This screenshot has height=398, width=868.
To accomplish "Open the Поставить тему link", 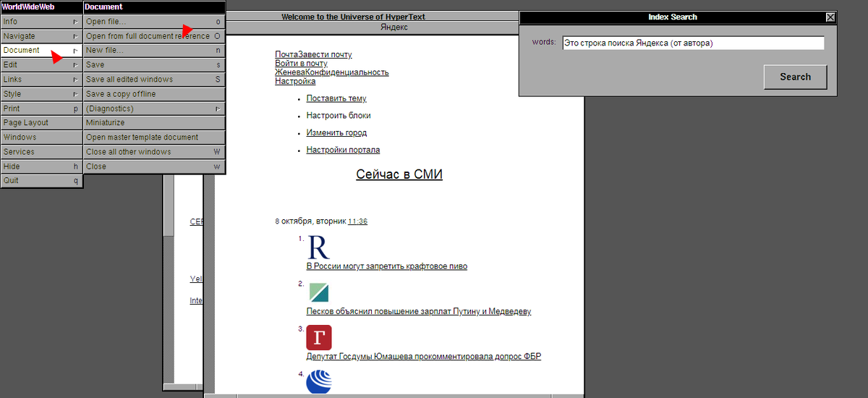I will coord(336,98).
